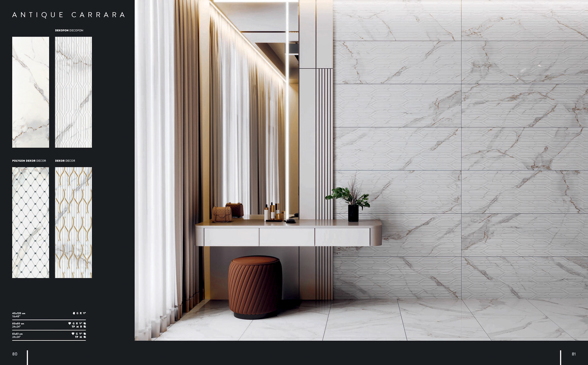Click the ANTIQUE CARRARA heading

[x=69, y=15]
